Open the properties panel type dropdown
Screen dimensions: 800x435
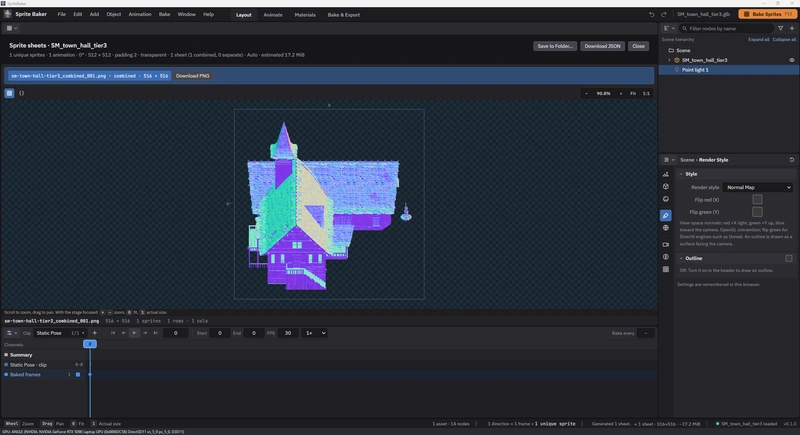click(669, 160)
